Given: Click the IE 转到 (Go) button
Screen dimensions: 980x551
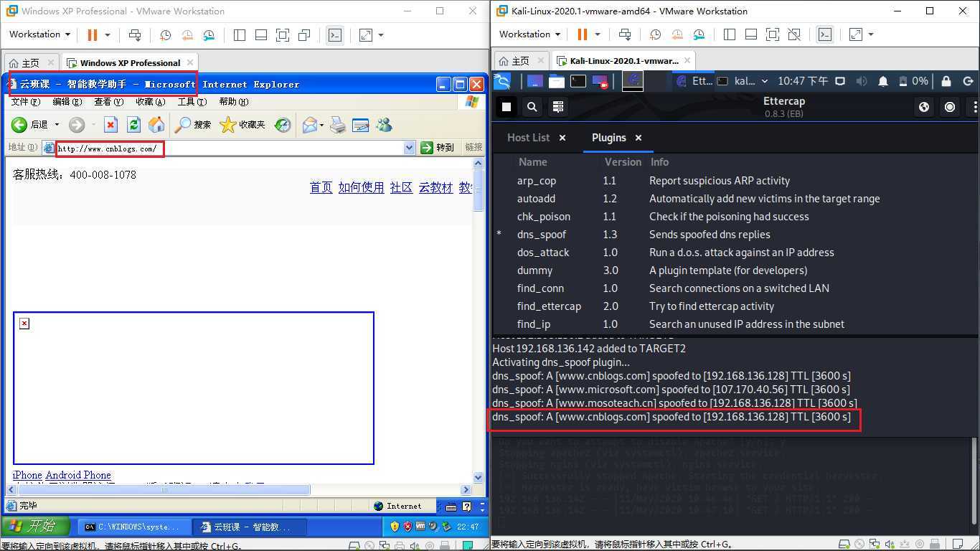Looking at the screenshot, I should pos(438,148).
